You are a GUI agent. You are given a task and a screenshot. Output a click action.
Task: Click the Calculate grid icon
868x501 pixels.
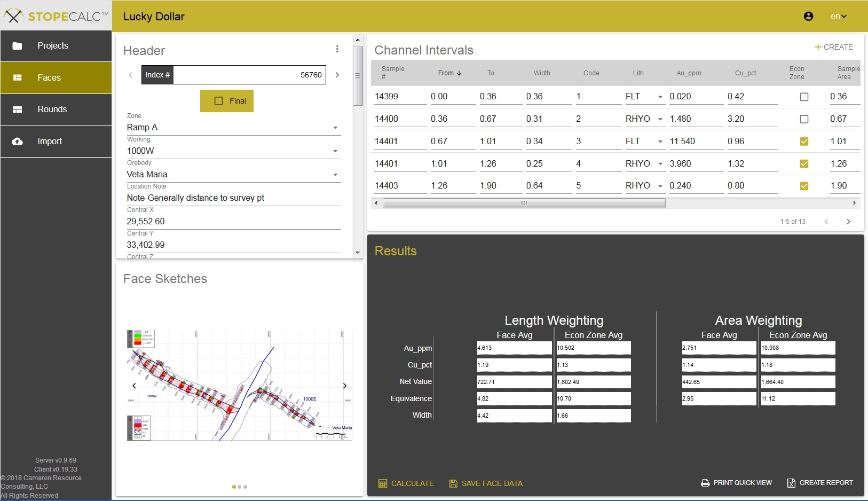(x=383, y=483)
